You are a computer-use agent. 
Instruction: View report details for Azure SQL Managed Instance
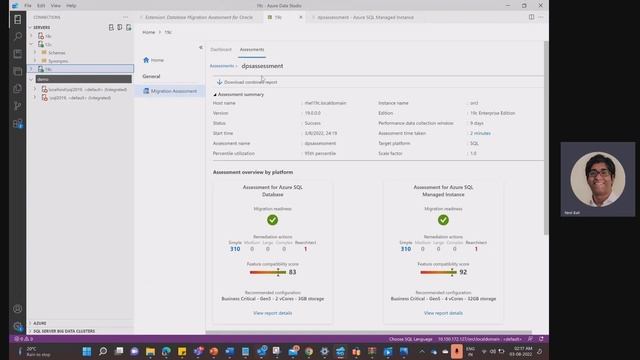(x=443, y=313)
